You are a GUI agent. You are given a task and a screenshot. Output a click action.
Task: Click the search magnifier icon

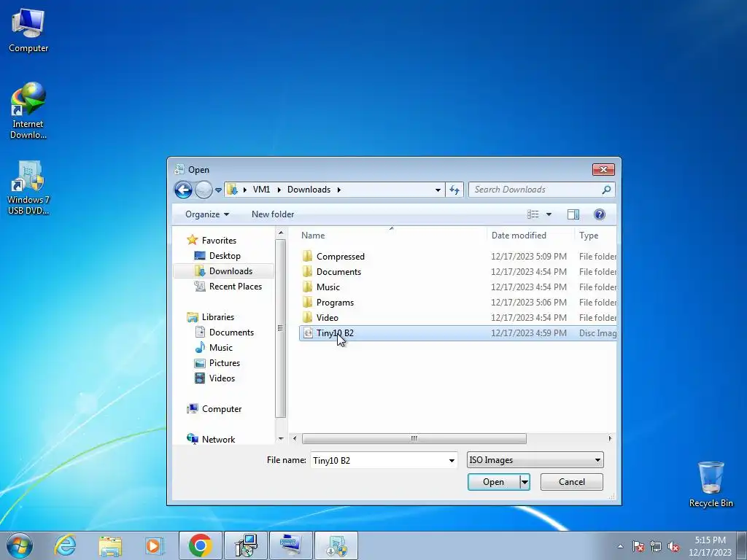[606, 190]
